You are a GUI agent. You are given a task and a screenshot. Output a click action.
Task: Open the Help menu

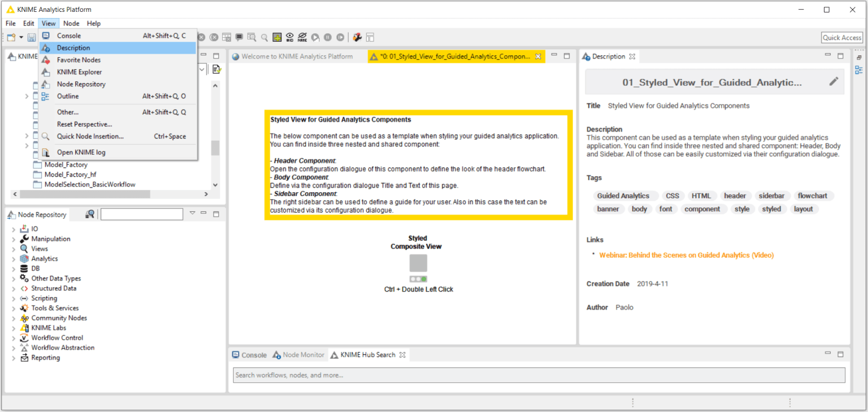(94, 23)
